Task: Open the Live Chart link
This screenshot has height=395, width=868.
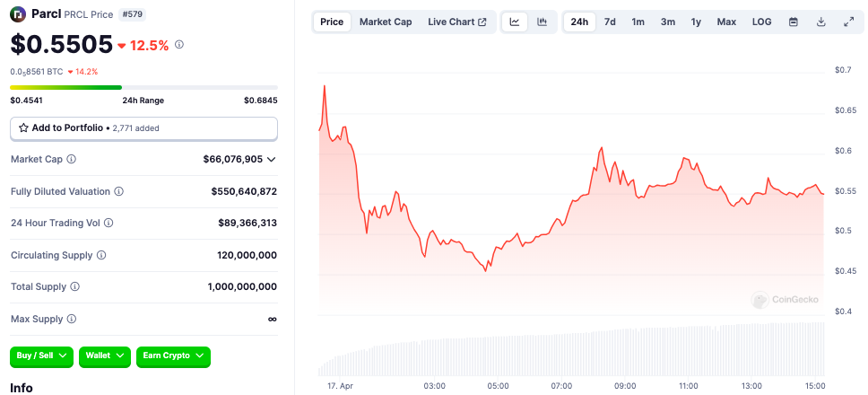Action: (457, 22)
